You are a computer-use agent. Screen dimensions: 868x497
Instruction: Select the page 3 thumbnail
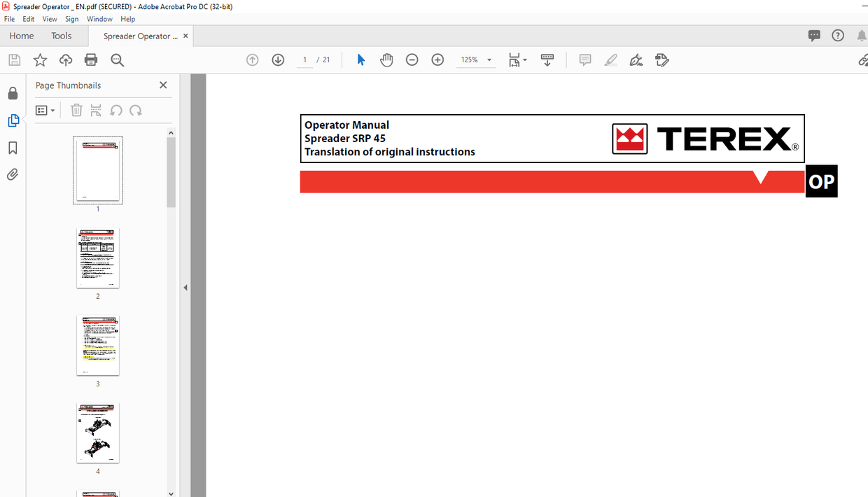pos(98,345)
